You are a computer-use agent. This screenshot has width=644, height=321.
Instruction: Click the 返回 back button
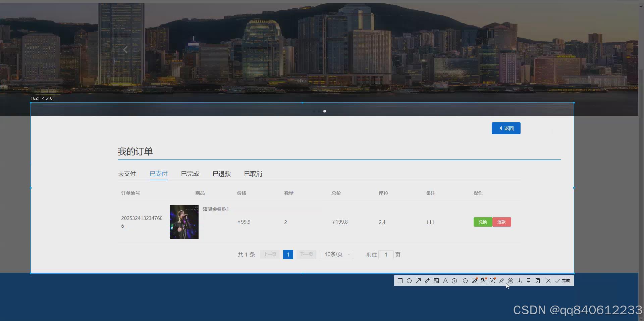click(x=506, y=128)
